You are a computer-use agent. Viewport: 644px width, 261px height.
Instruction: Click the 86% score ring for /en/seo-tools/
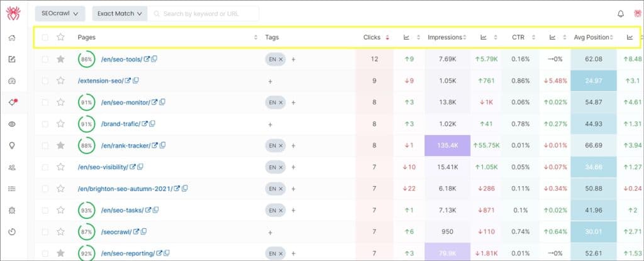(x=86, y=59)
